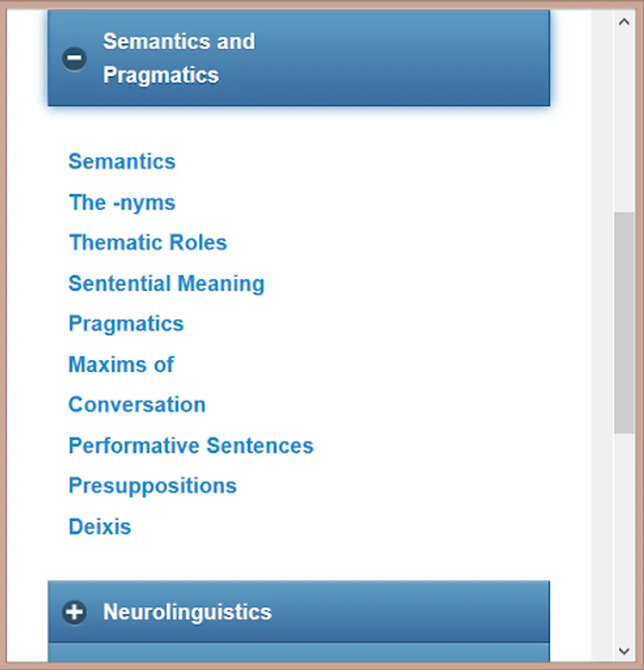Click the scrollbar down arrow
644x670 pixels.
tap(624, 651)
